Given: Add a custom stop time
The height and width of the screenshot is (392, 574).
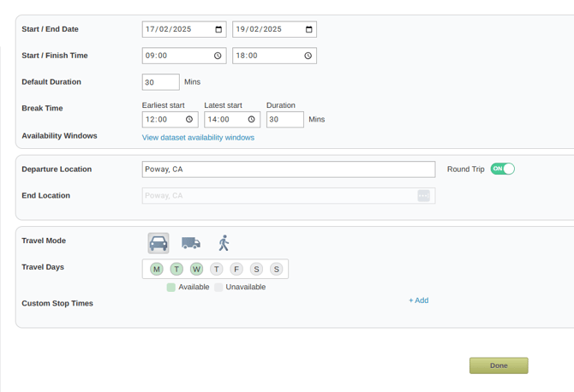Looking at the screenshot, I should pos(418,300).
